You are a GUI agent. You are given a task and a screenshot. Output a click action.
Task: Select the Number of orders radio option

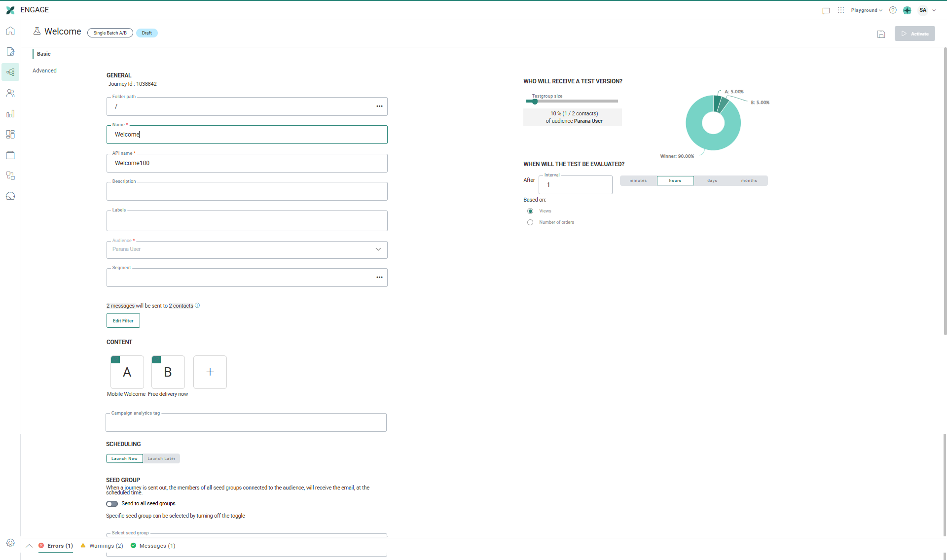coord(530,222)
